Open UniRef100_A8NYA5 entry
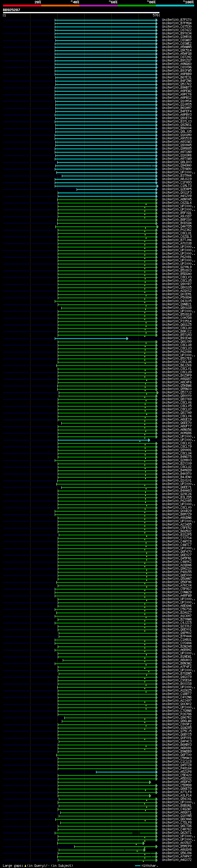This screenshot has width=197, height=868. point(177,200)
